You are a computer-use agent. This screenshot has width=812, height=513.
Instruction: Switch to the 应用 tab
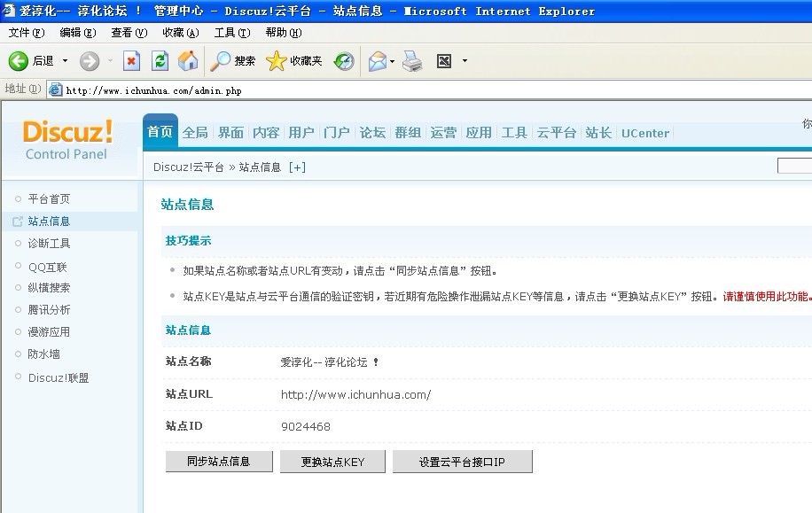479,133
